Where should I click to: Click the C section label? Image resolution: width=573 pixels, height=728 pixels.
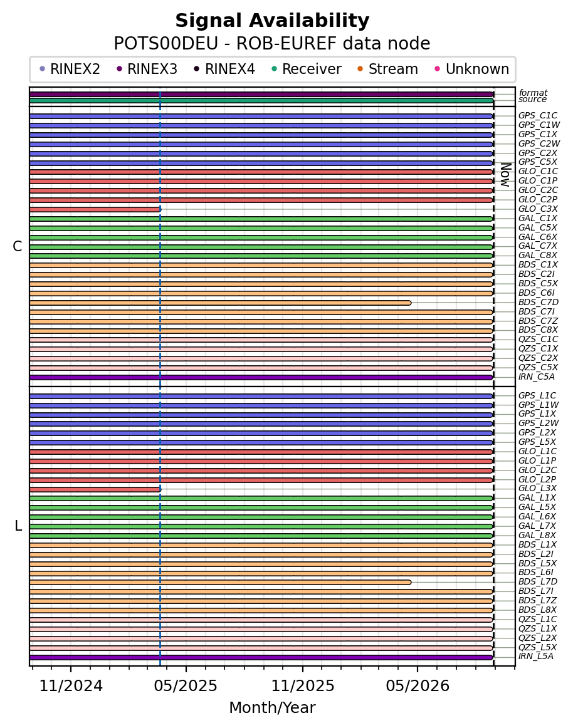(x=17, y=247)
